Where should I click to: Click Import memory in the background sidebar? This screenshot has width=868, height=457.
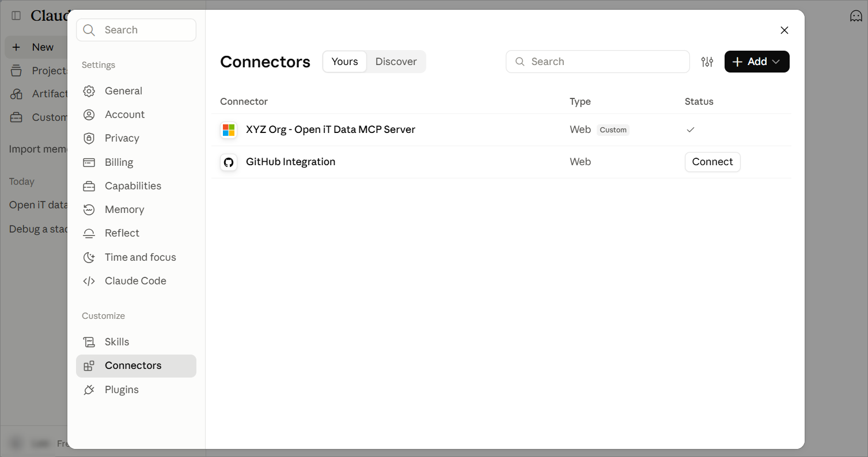[x=38, y=149]
